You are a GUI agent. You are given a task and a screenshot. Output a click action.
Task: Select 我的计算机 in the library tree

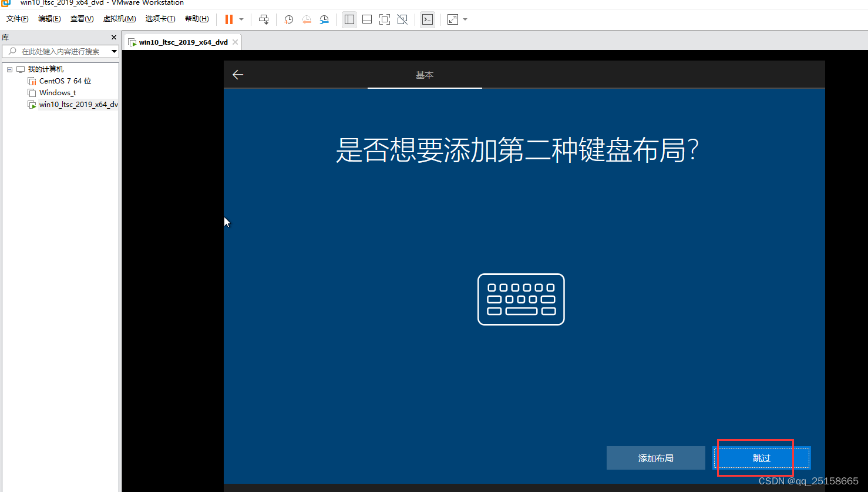pyautogui.click(x=45, y=69)
